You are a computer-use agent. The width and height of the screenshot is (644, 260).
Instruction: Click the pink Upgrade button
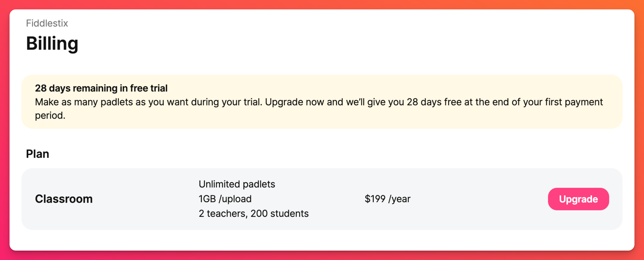(578, 199)
